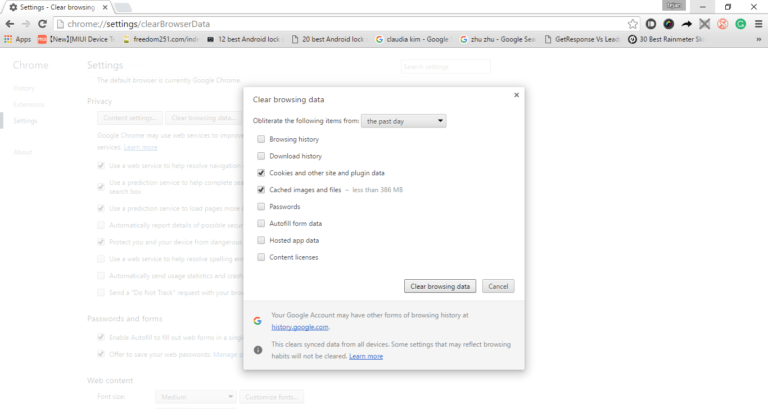Click the Search settings field
The image size is (768, 409).
[x=445, y=67]
